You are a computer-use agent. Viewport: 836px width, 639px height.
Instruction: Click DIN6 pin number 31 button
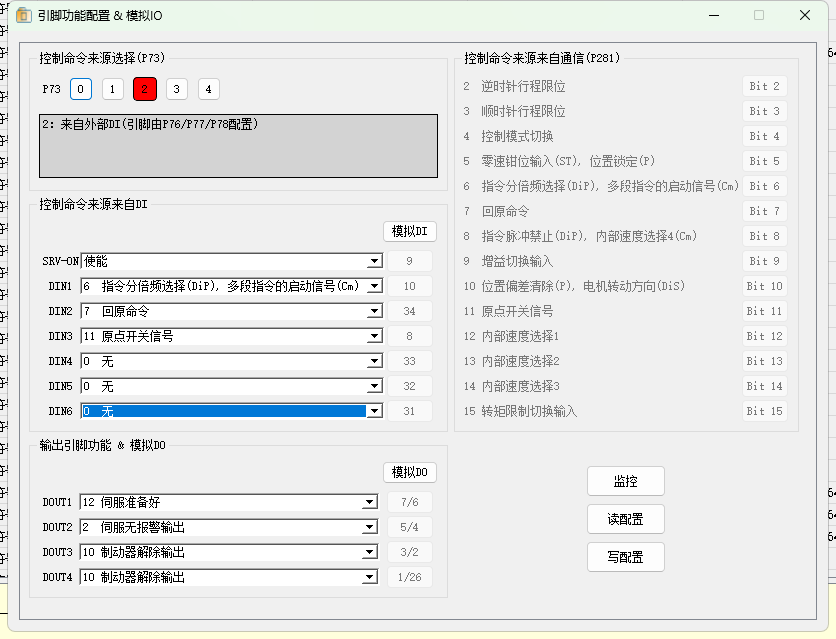(x=409, y=411)
